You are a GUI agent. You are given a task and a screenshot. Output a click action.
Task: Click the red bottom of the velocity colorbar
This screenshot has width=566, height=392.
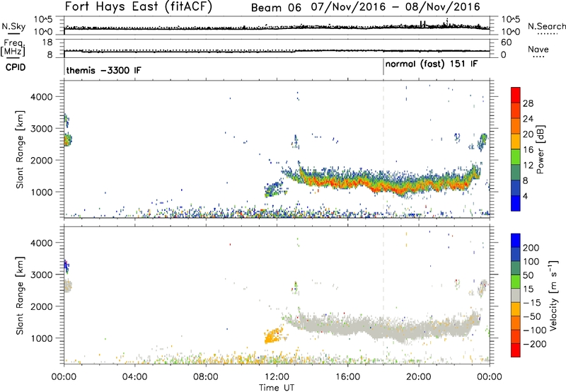pyautogui.click(x=516, y=350)
